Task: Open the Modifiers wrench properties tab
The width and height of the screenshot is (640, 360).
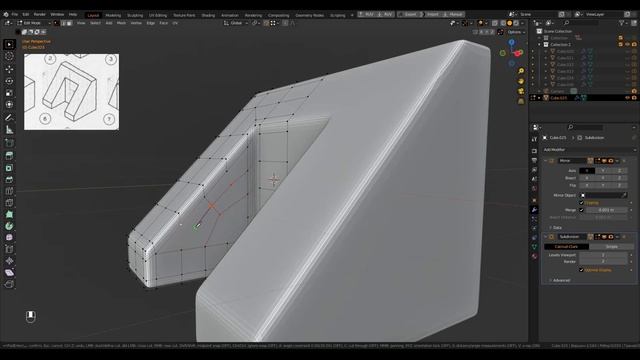Action: [x=534, y=210]
